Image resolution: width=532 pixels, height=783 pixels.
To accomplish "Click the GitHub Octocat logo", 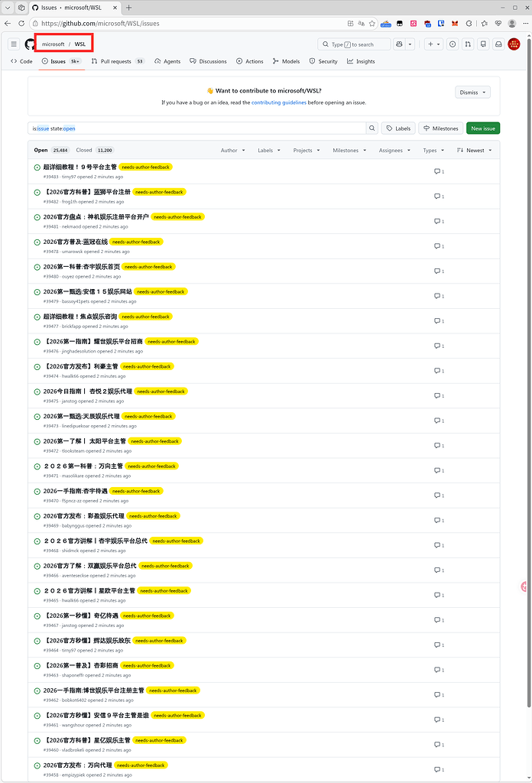I will coord(30,44).
